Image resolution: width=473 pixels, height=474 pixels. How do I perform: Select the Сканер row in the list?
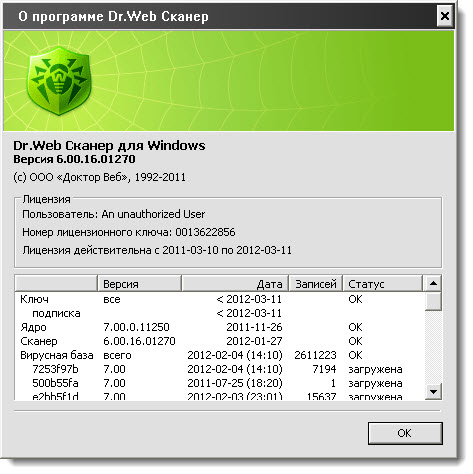pos(220,341)
